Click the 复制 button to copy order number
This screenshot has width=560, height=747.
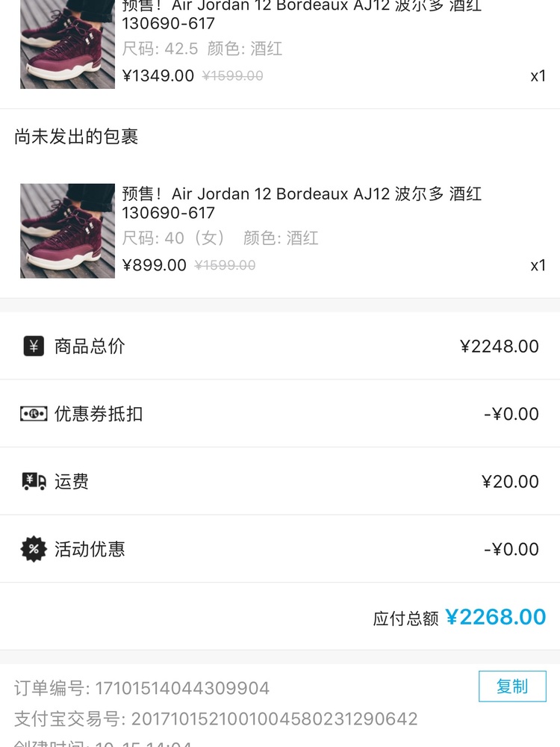click(x=512, y=686)
